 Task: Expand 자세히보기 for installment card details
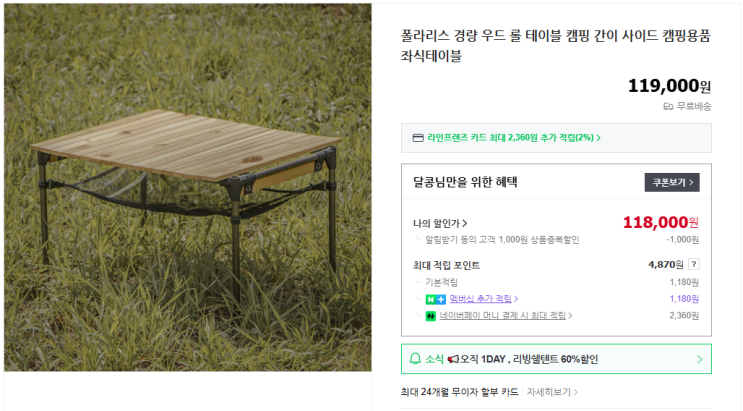552,392
